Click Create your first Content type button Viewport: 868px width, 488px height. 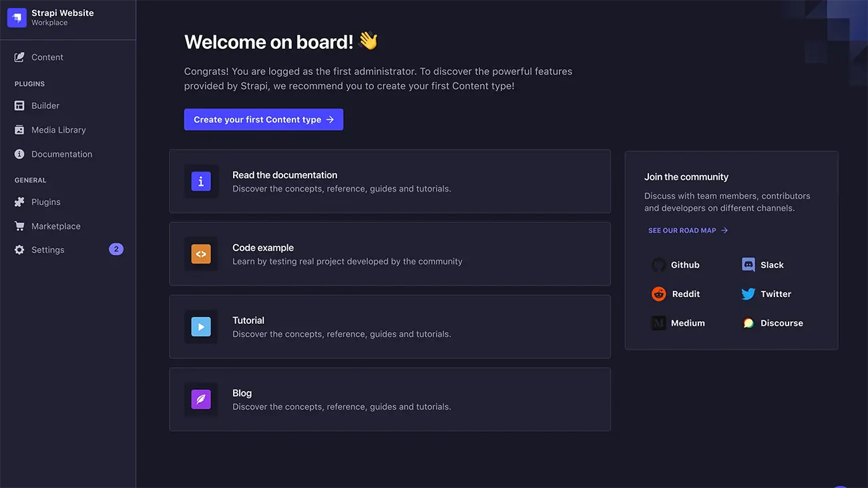tap(264, 119)
